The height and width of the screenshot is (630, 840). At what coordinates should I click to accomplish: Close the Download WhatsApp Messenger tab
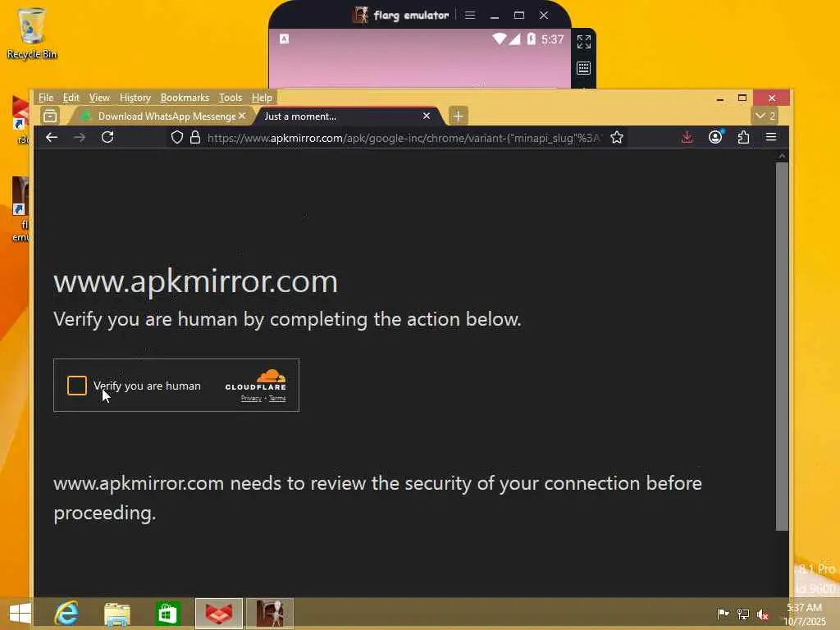242,116
